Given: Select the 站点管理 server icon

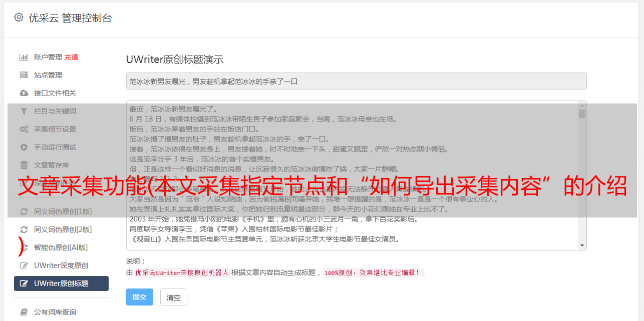Looking at the screenshot, I should (24, 75).
